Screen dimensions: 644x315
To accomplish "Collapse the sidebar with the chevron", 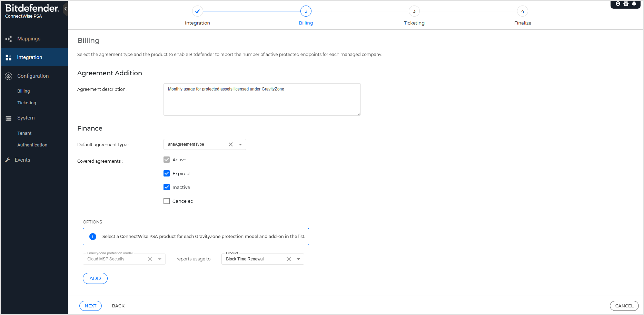I will point(66,9).
